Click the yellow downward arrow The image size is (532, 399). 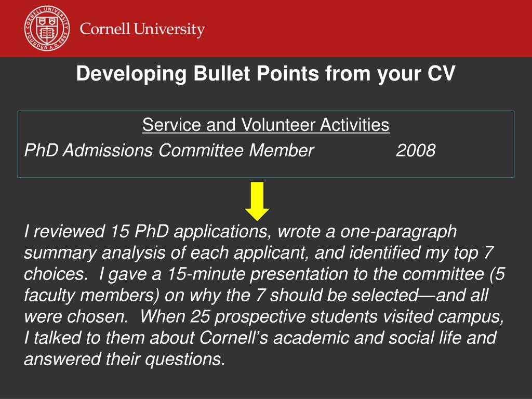[257, 202]
